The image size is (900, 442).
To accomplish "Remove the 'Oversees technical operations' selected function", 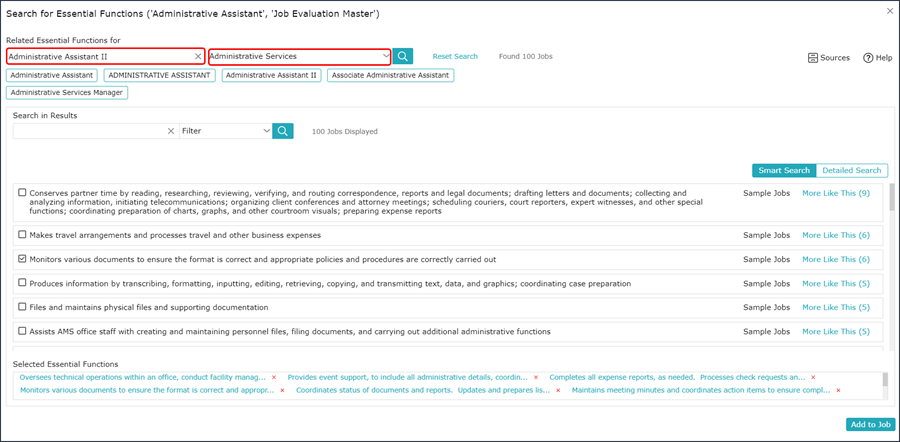I will click(x=274, y=378).
